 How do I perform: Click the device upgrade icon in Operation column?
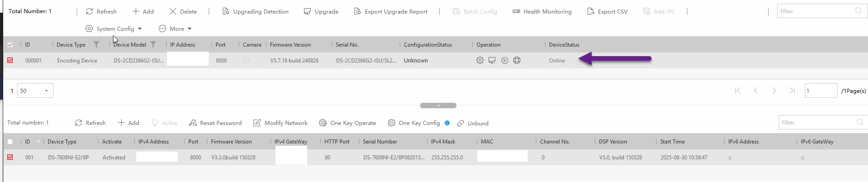(492, 60)
